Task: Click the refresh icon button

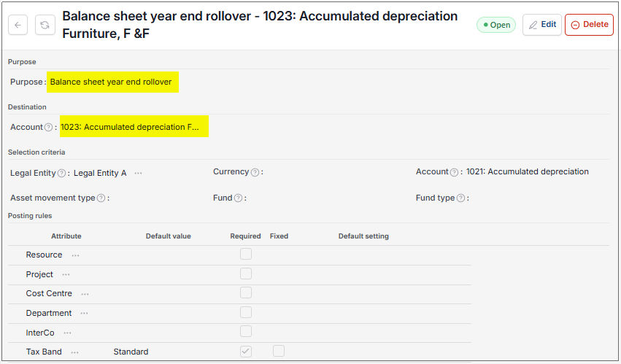Action: point(45,25)
